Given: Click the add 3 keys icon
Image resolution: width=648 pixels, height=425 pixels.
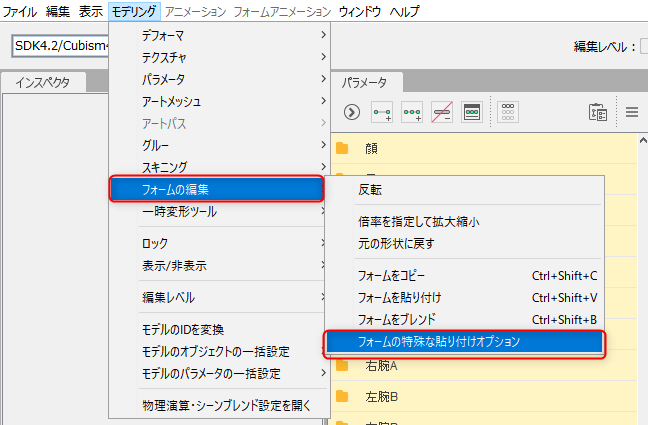Looking at the screenshot, I should [x=412, y=112].
